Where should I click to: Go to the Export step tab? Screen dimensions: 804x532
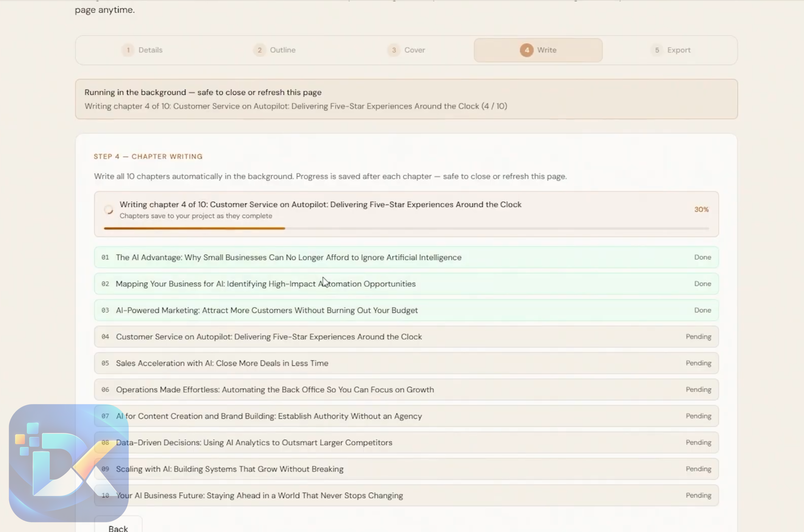671,50
